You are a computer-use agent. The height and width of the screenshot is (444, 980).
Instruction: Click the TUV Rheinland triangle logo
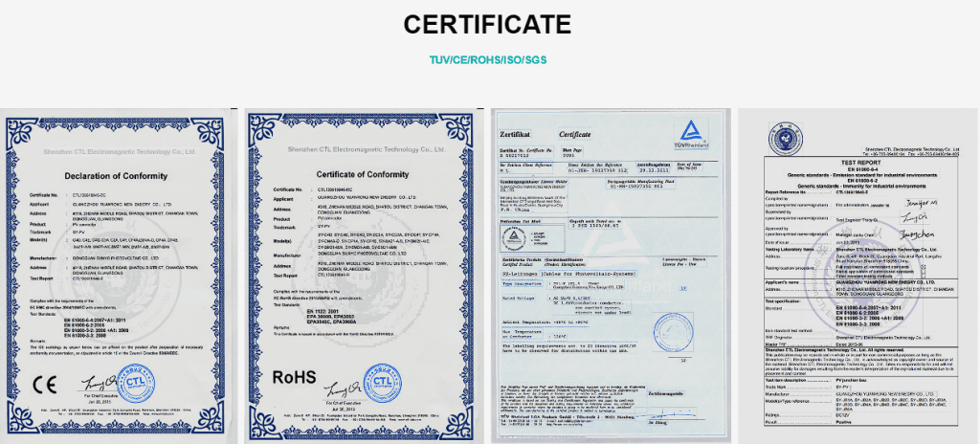coord(691,135)
